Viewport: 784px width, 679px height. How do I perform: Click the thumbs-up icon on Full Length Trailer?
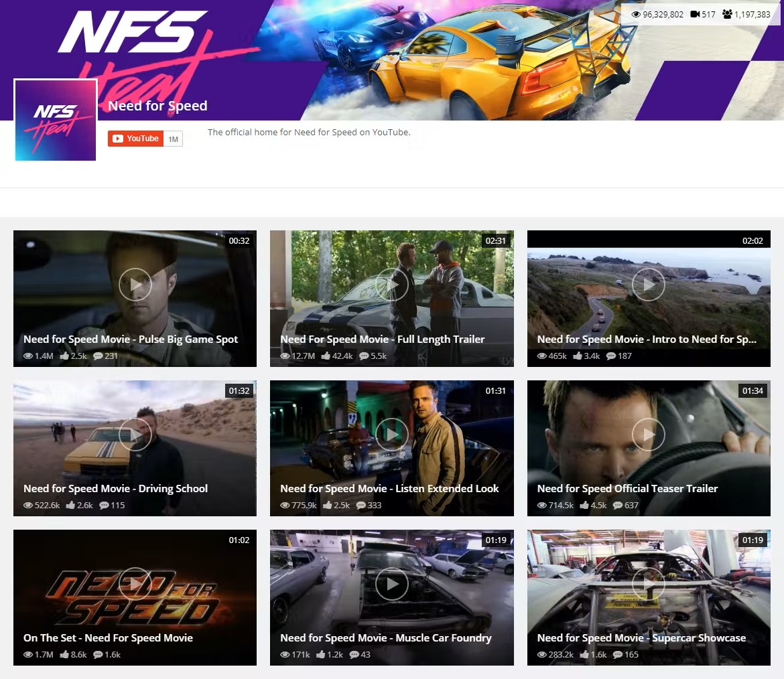pyautogui.click(x=326, y=356)
